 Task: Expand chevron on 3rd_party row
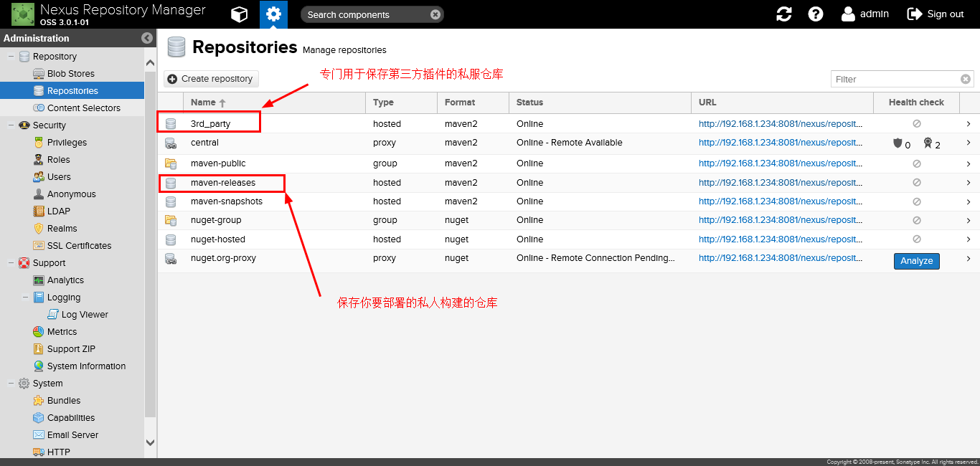point(969,124)
